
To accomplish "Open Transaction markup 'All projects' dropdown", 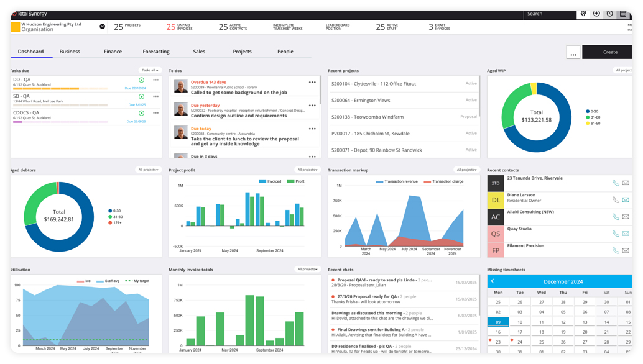I will click(466, 170).
